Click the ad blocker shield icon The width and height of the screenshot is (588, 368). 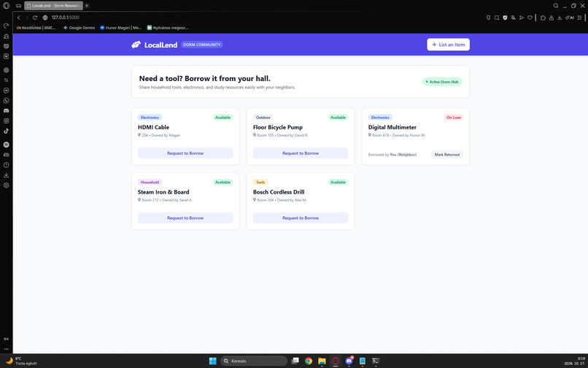click(x=505, y=18)
